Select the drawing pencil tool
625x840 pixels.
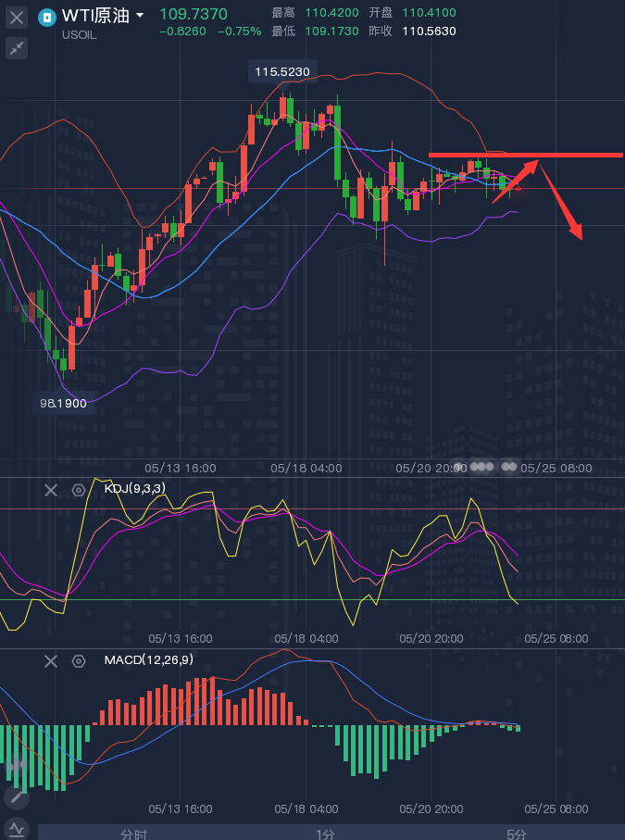[x=17, y=796]
